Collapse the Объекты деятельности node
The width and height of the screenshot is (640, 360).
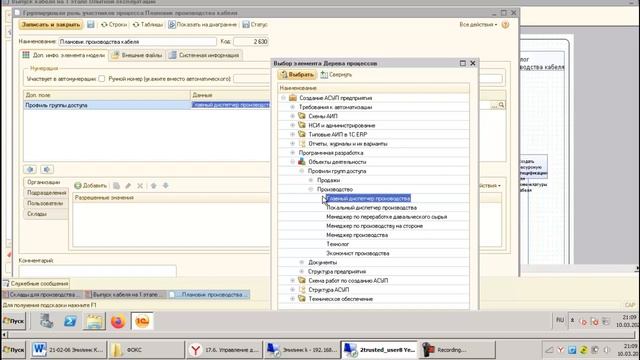pyautogui.click(x=292, y=162)
